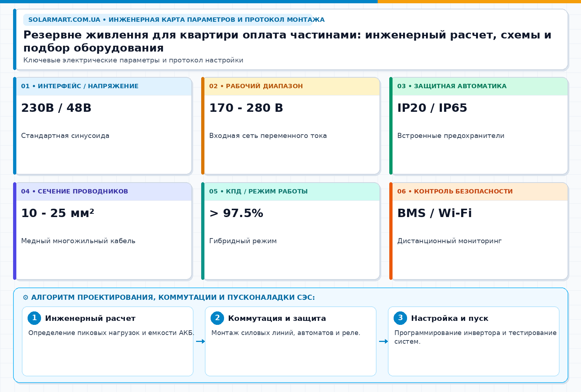
Task: Open card 04 Сечение проводников header
Action: coord(104,192)
